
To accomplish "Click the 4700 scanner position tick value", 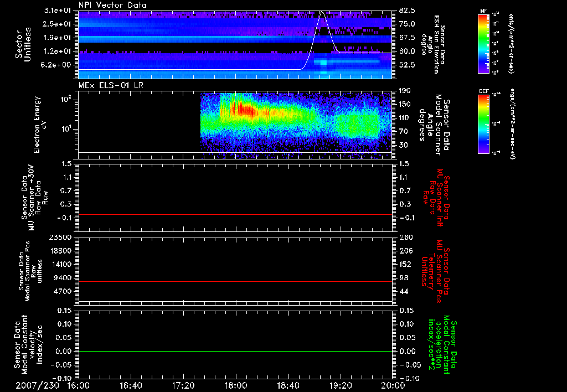I will pyautogui.click(x=63, y=291).
